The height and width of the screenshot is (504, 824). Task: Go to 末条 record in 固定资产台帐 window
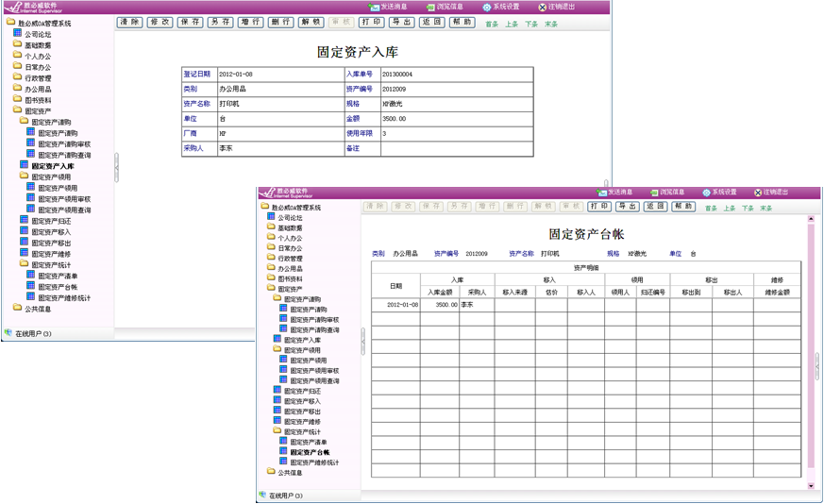(766, 209)
